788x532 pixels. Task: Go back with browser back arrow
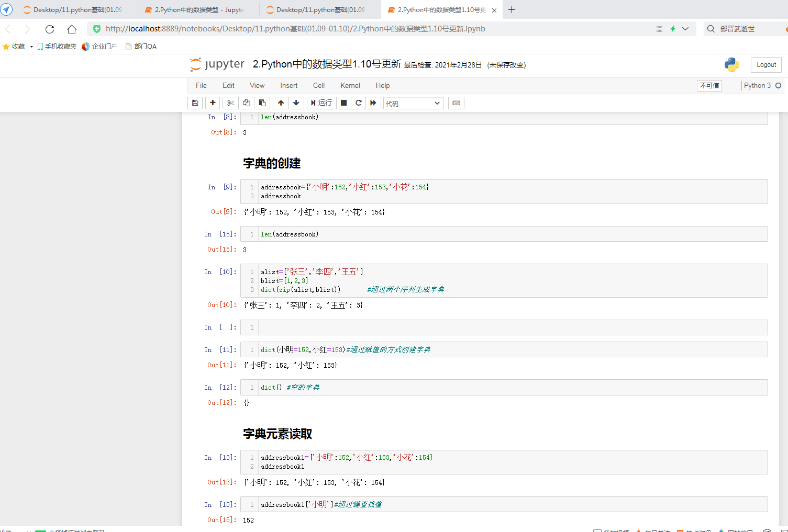pos(8,29)
